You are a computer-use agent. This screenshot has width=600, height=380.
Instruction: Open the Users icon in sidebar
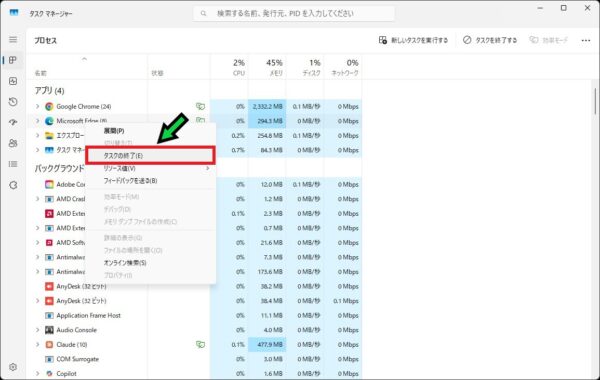(x=13, y=143)
